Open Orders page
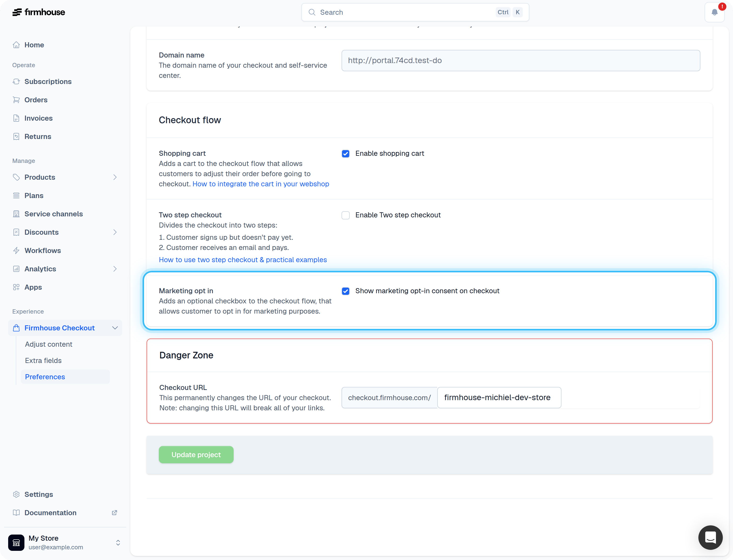This screenshot has width=733, height=560. point(36,100)
